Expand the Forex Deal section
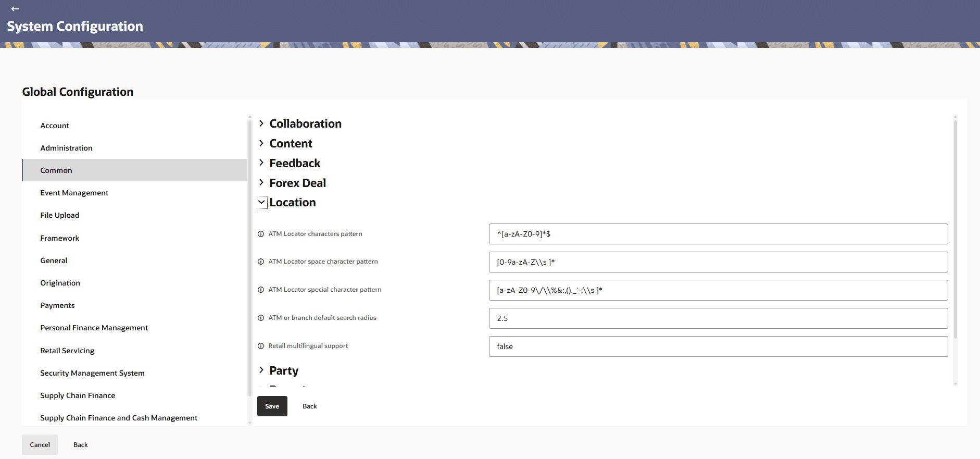 261,182
